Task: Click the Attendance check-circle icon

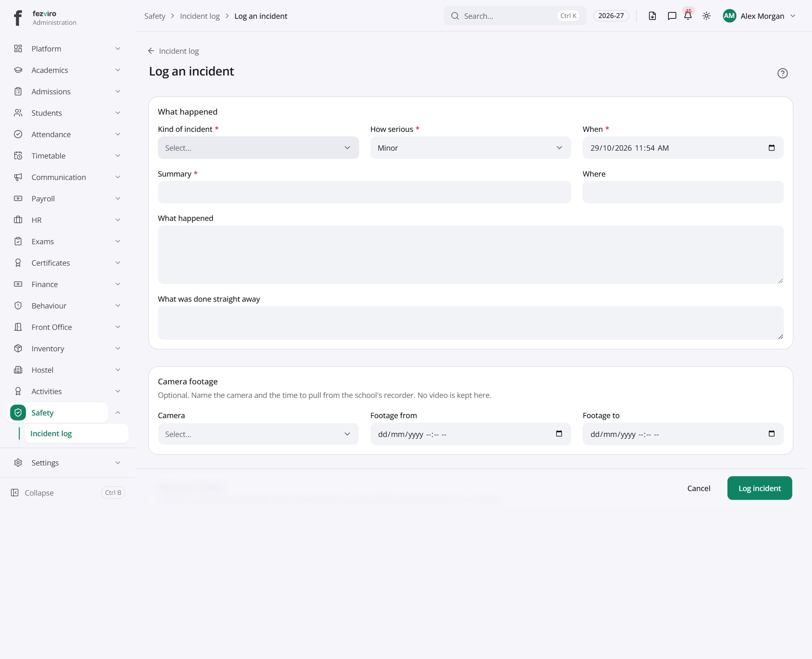Action: coord(18,135)
